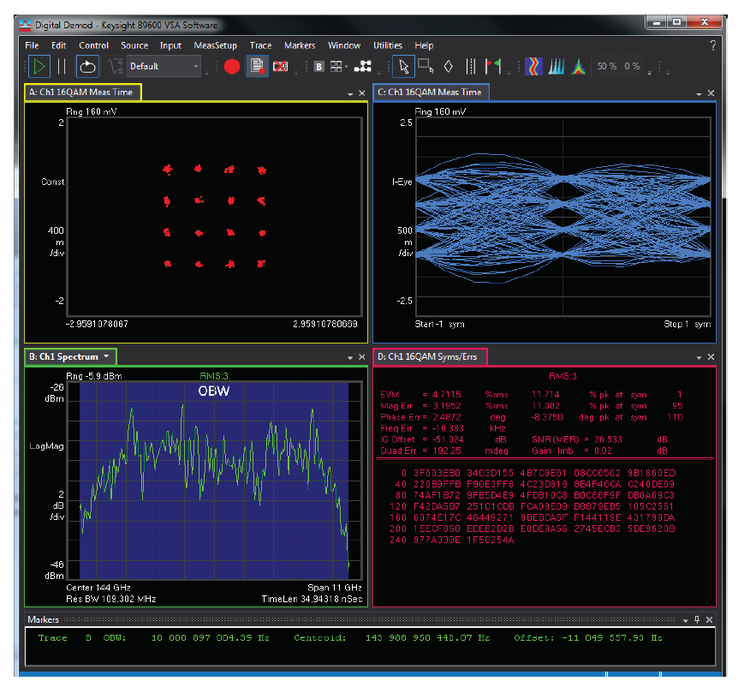
Task: Toggle the highlighted recording document icon
Action: pyautogui.click(x=257, y=67)
